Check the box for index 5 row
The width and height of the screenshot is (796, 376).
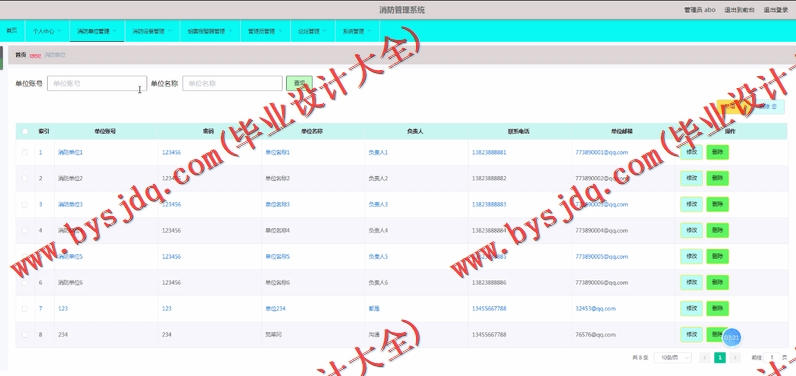tap(25, 256)
